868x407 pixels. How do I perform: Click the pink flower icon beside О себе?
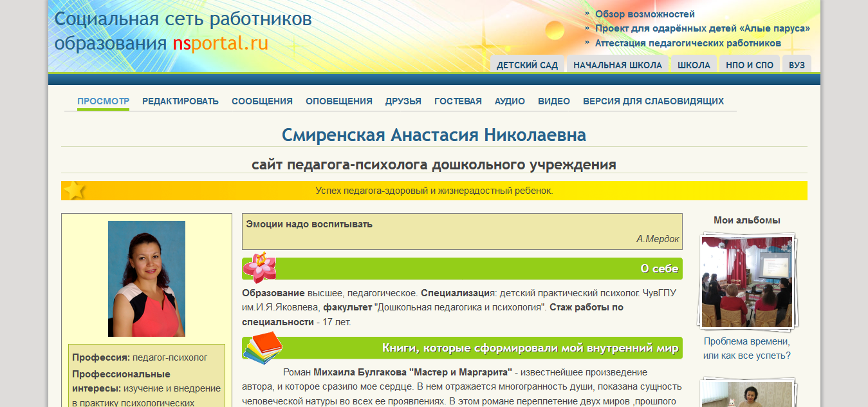(x=260, y=268)
